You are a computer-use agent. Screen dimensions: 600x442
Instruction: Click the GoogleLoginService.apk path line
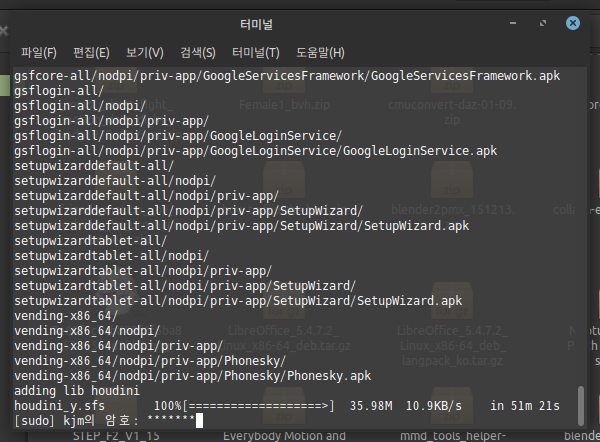(x=256, y=151)
